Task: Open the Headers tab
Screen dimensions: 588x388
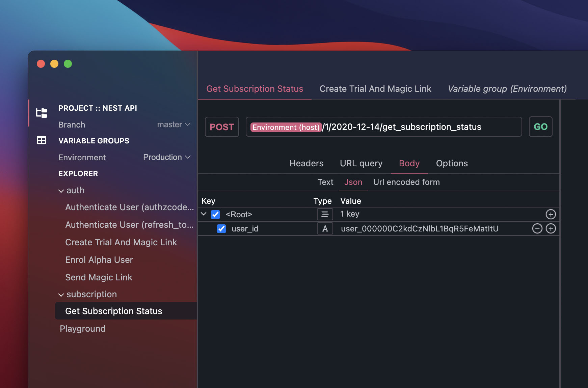Action: pos(306,163)
